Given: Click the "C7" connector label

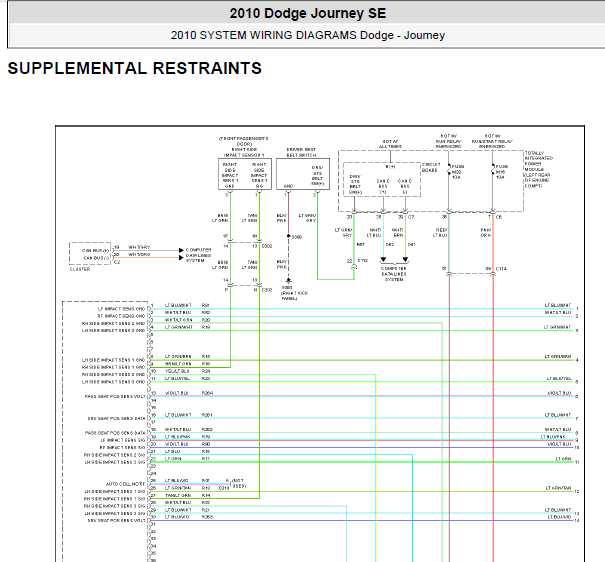Looking at the screenshot, I should [411, 217].
